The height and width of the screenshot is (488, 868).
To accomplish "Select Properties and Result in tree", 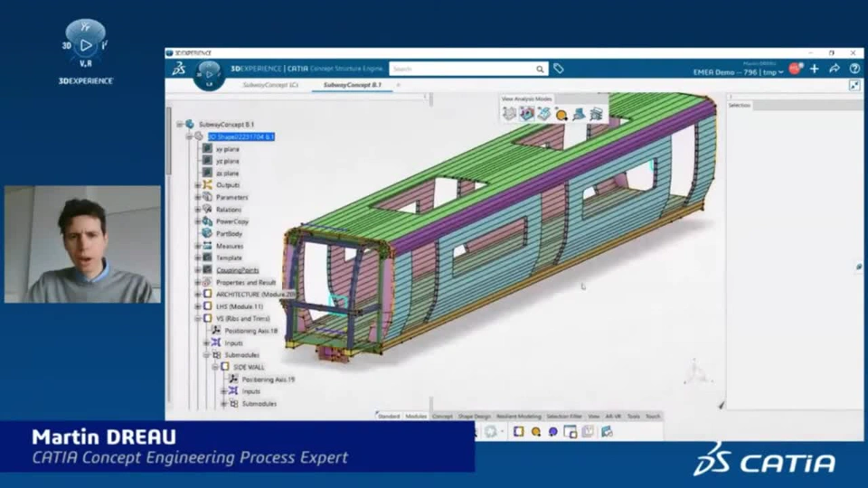I will tap(246, 282).
